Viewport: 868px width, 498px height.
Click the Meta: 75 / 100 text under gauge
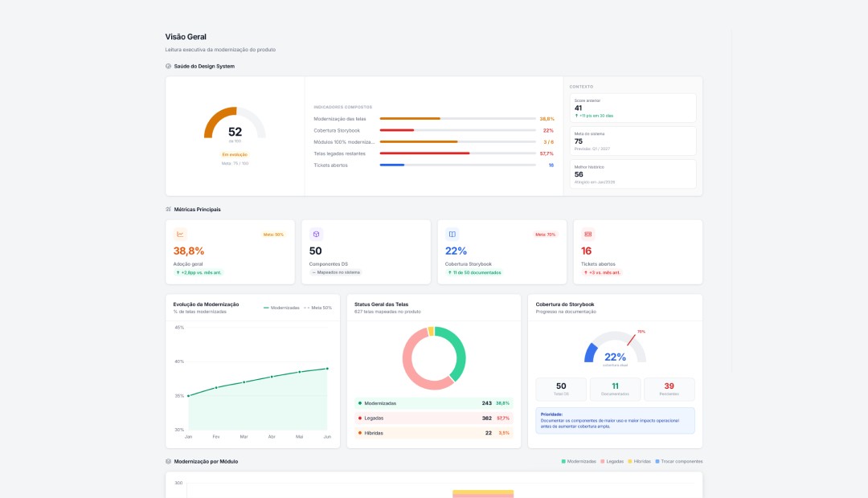pos(235,163)
